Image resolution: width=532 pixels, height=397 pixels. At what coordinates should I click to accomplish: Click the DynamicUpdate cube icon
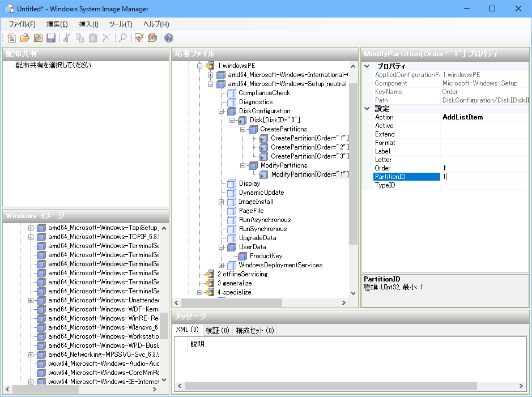pos(232,193)
